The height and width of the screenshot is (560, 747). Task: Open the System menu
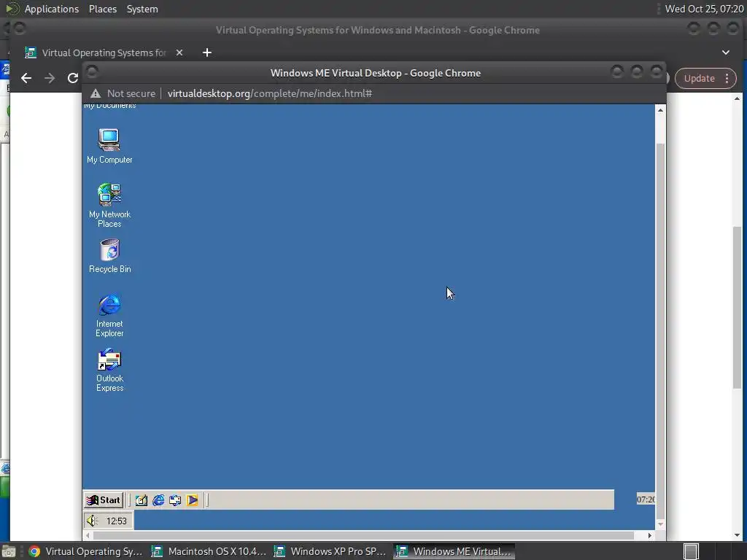click(142, 9)
